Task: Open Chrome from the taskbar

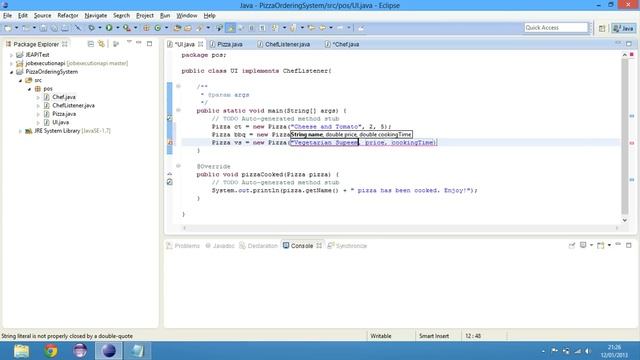Action: pos(51,351)
